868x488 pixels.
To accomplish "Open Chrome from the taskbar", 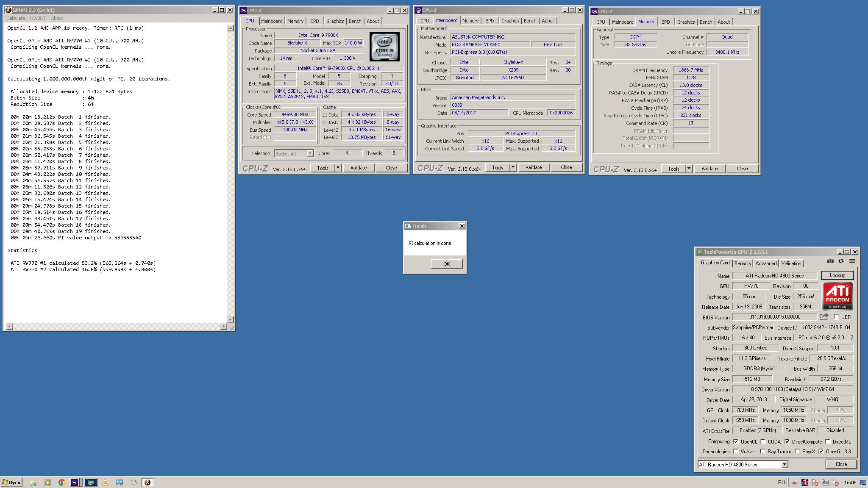I will point(61,482).
